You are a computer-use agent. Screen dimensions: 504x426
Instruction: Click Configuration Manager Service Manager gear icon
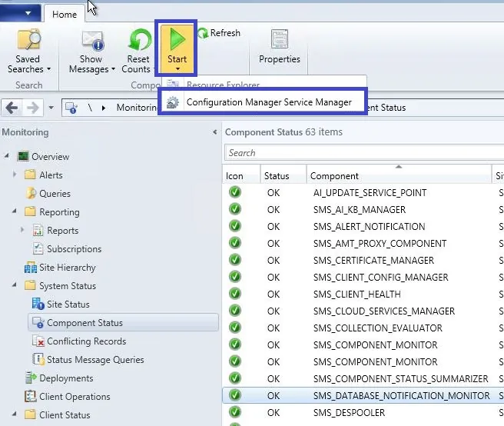pyautogui.click(x=173, y=102)
